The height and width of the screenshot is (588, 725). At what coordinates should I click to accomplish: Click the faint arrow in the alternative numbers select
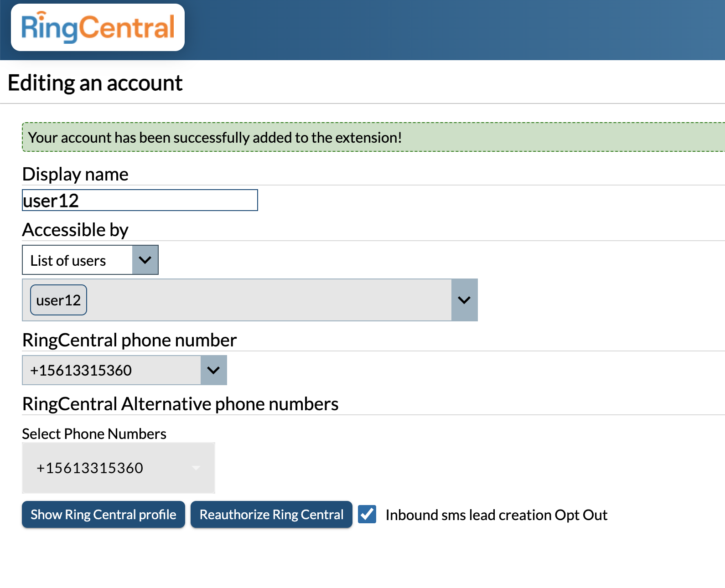tap(196, 468)
